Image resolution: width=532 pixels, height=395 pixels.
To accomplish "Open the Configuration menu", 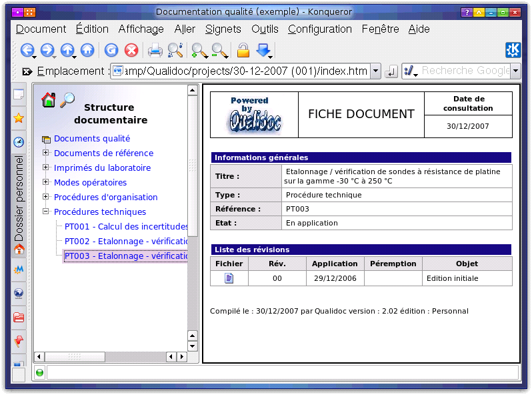I will 319,29.
